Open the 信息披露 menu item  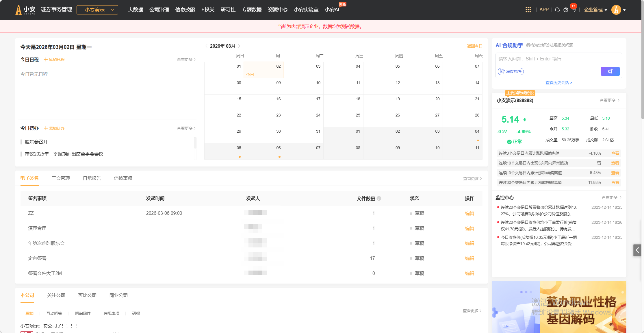pos(185,10)
